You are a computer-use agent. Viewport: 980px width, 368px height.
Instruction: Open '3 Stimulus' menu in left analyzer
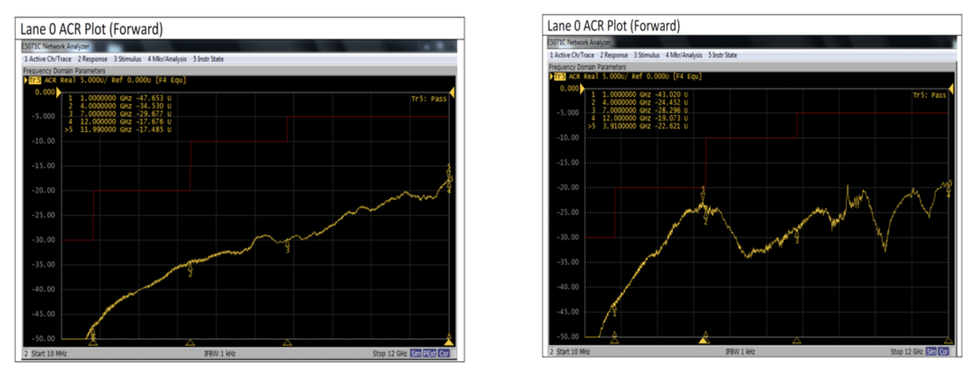(x=127, y=59)
